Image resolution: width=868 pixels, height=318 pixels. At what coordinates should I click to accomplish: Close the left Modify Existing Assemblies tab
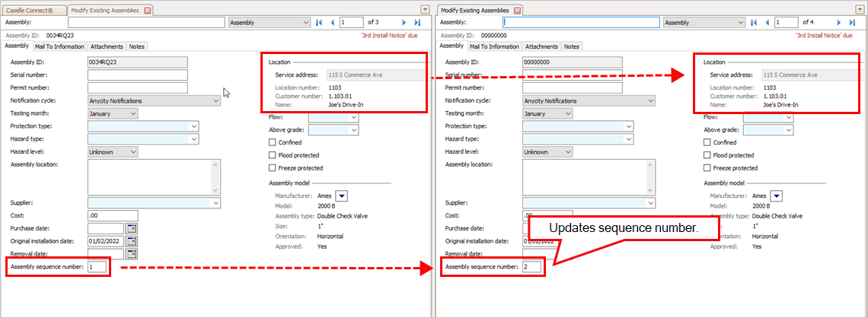pyautogui.click(x=148, y=10)
